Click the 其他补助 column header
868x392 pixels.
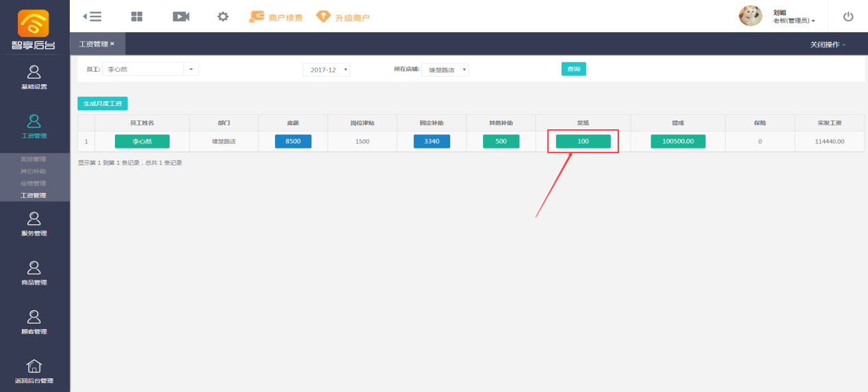(501, 122)
